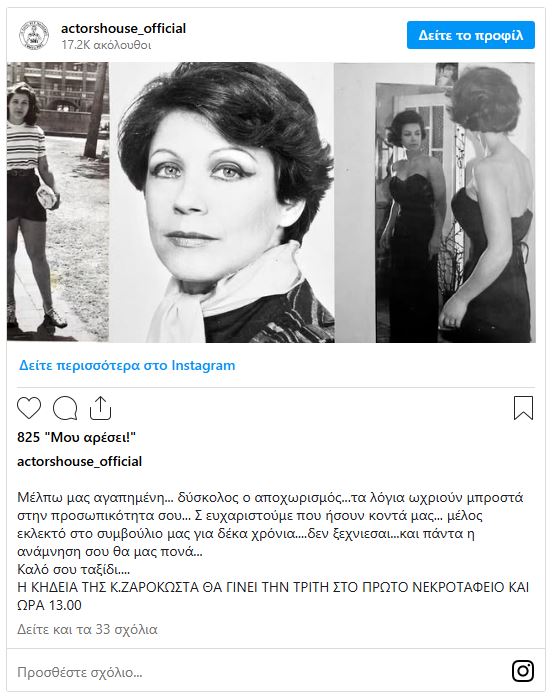The height and width of the screenshot is (700, 552).
Task: Share the post with arrow icon
Action: 100,408
